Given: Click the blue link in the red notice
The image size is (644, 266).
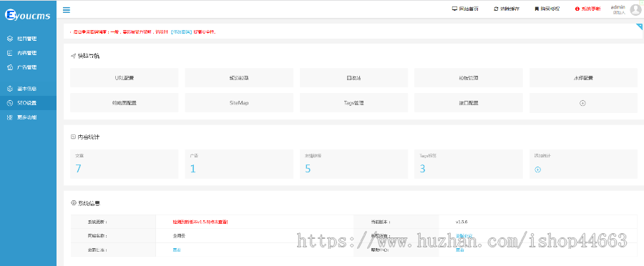Looking at the screenshot, I should coord(182,31).
